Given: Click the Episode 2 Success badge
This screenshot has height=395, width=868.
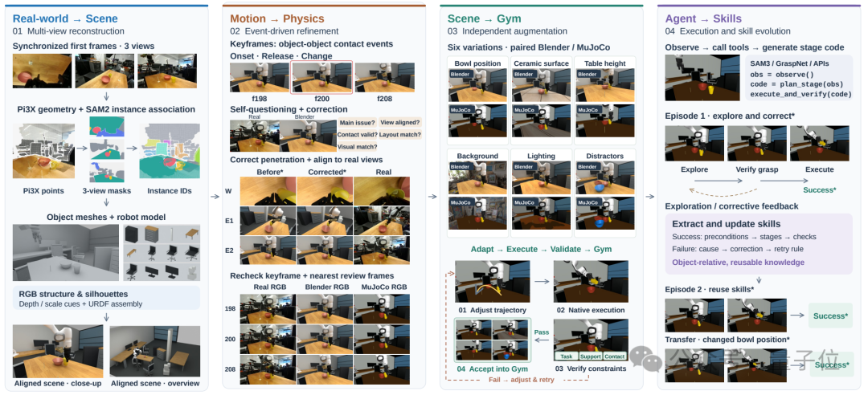Looking at the screenshot, I should (x=829, y=316).
